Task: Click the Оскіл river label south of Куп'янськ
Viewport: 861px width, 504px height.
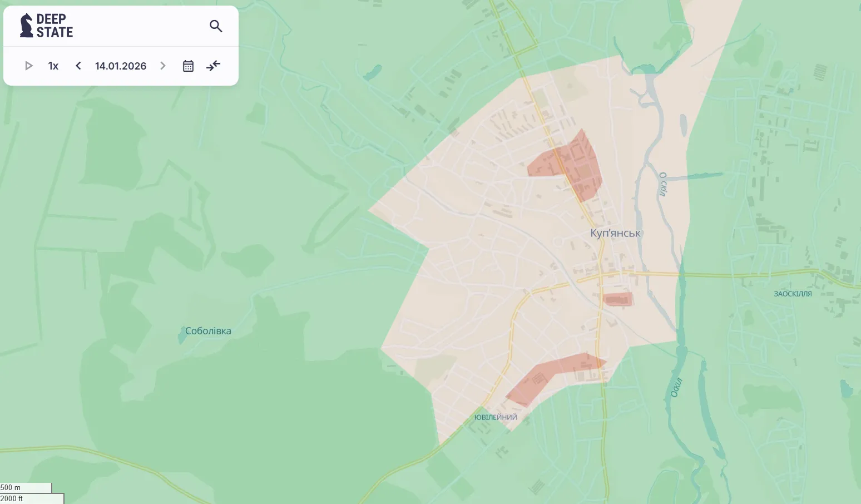Action: tap(676, 387)
